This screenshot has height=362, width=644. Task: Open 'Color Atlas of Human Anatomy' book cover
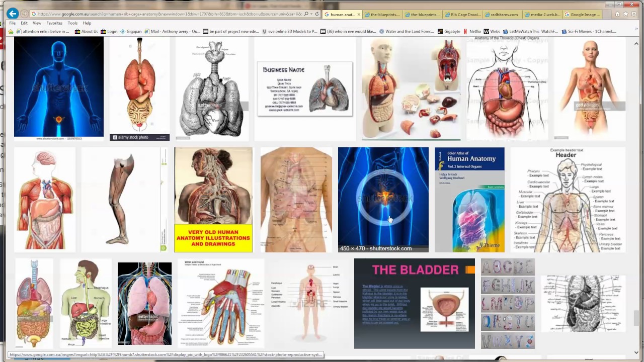click(x=469, y=200)
